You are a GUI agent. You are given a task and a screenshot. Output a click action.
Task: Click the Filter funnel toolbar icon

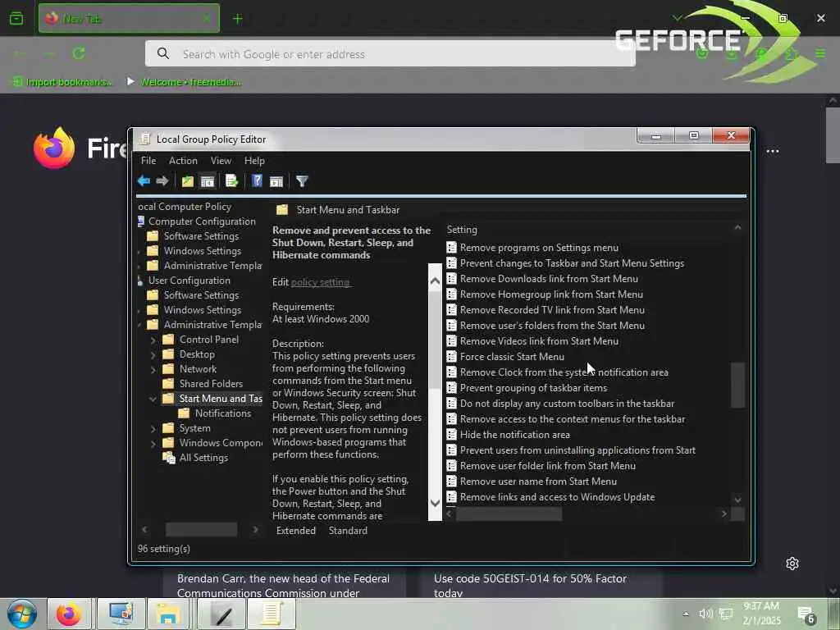(x=302, y=181)
